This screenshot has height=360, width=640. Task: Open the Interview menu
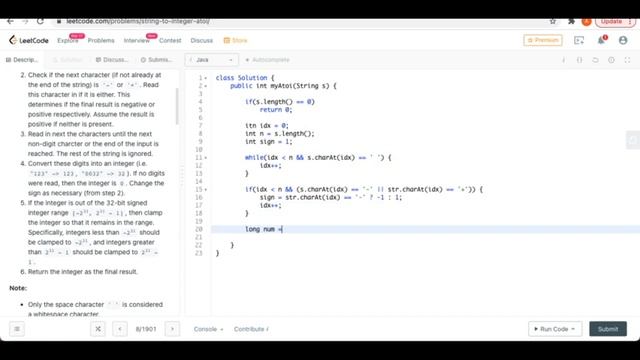coord(137,40)
